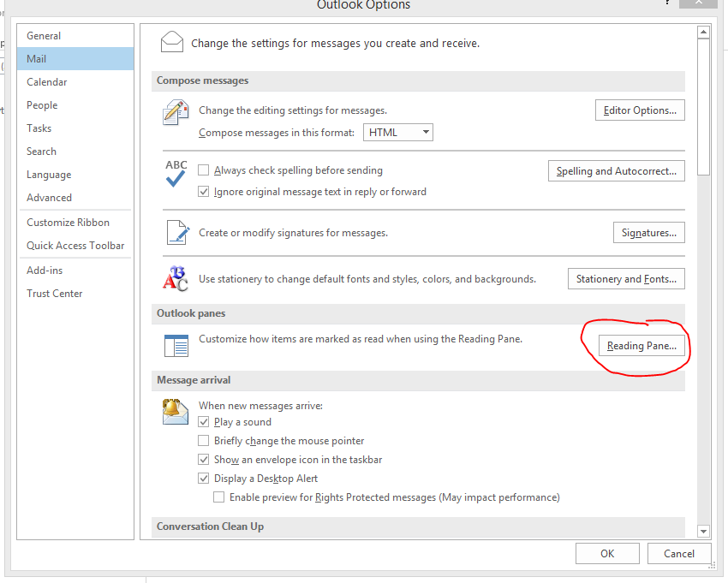This screenshot has height=583, width=728.
Task: Open the Language options page
Action: tap(75, 175)
